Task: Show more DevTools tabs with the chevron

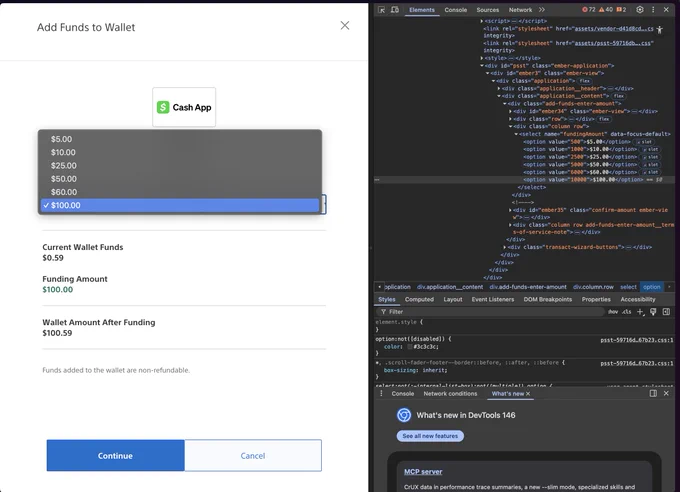Action: [542, 10]
